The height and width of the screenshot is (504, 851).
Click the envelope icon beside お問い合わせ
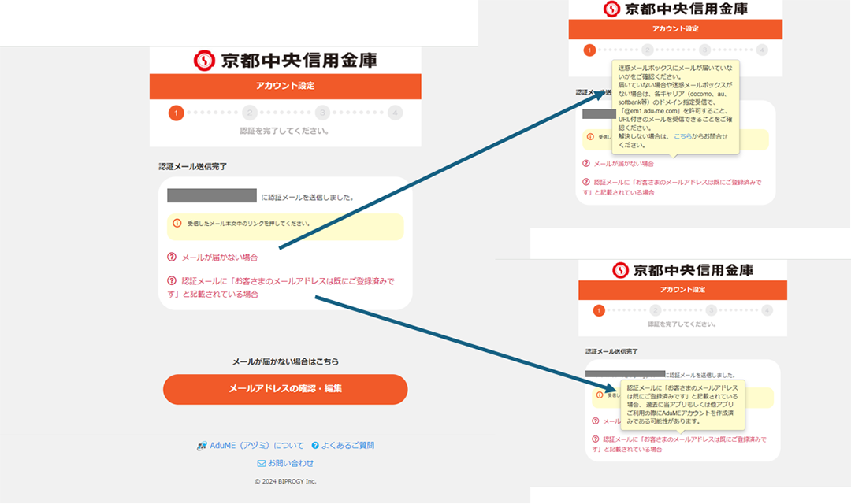click(262, 464)
